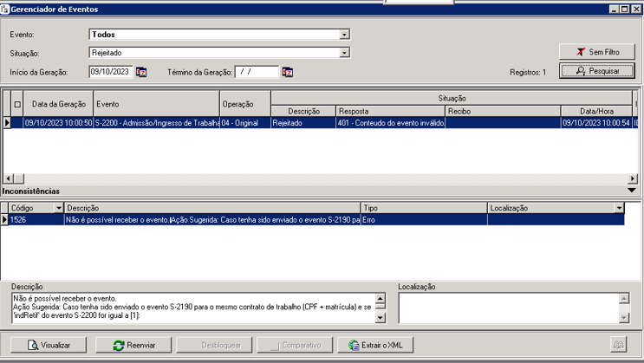Click the Sem Filtro button

596,52
